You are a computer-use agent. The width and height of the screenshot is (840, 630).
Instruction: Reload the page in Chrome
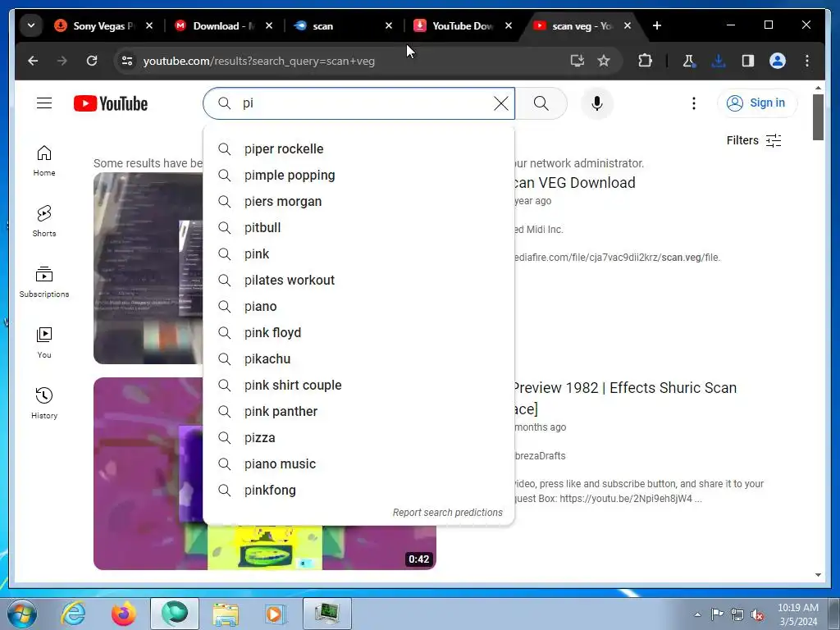point(92,61)
